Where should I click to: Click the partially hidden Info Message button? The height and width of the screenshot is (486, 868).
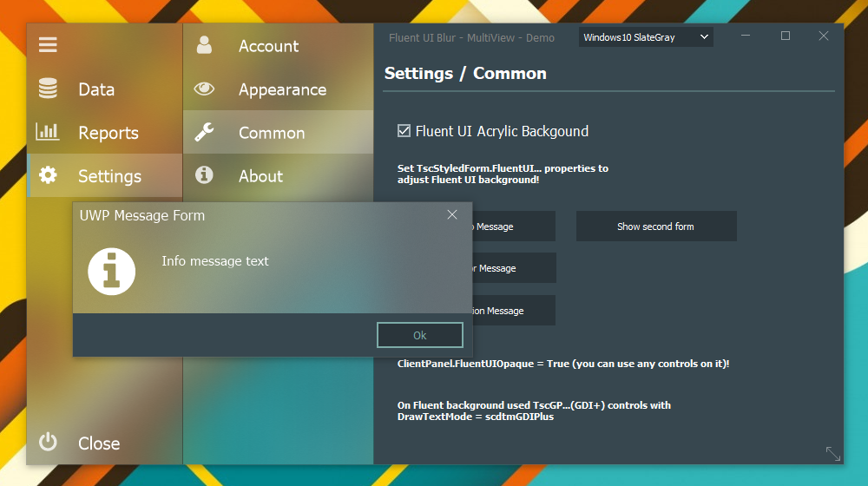pyautogui.click(x=514, y=226)
